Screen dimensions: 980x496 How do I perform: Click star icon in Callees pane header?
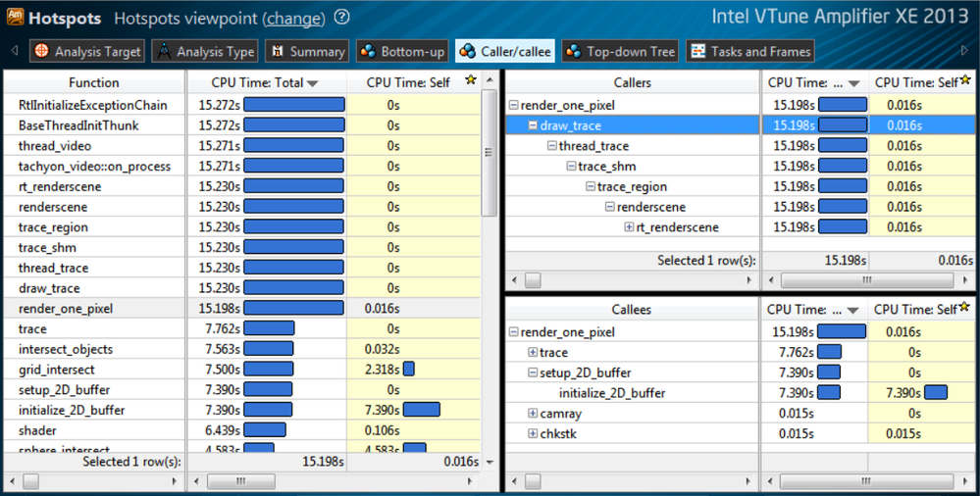(963, 306)
